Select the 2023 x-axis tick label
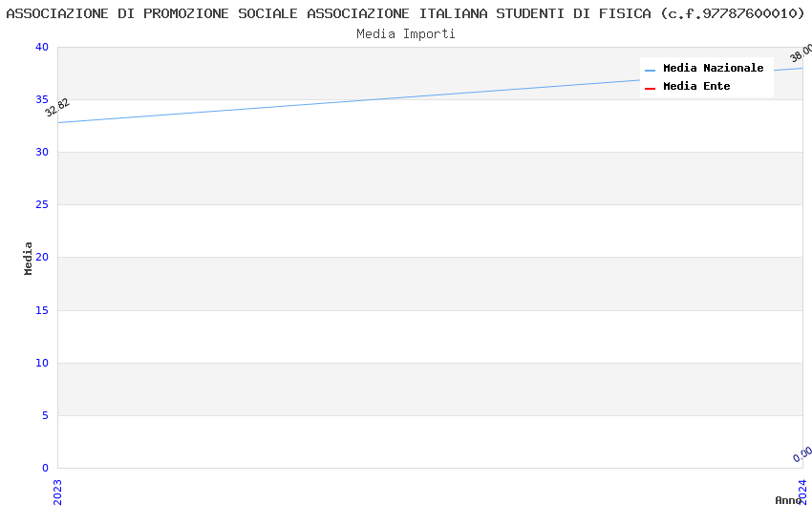The height and width of the screenshot is (525, 812). [x=57, y=492]
